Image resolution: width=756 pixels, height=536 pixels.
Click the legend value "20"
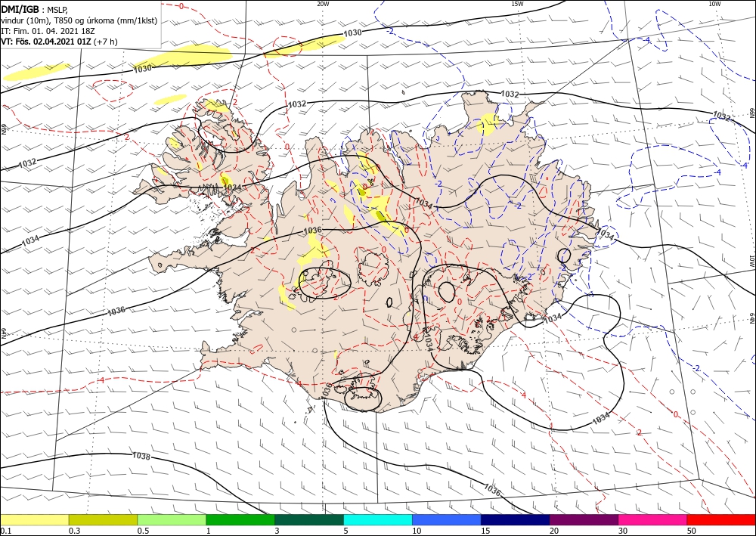click(554, 531)
